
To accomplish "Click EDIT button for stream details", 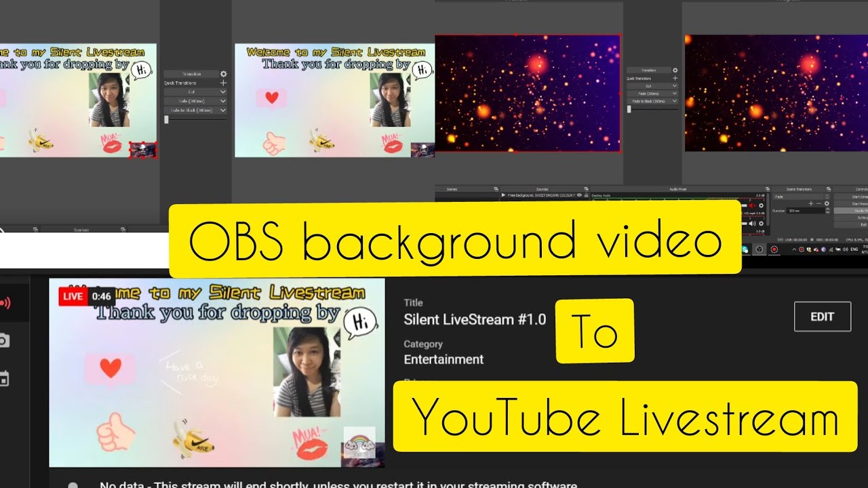I will click(x=823, y=317).
